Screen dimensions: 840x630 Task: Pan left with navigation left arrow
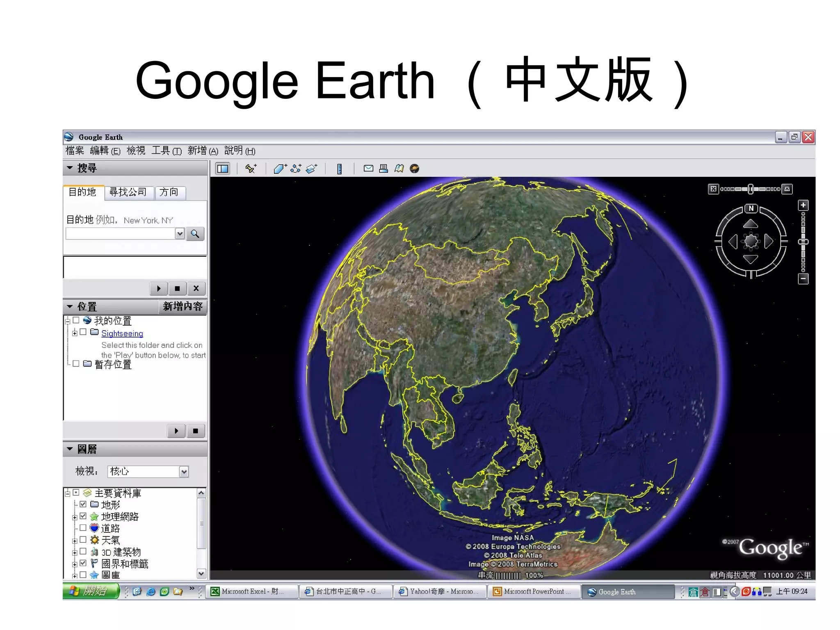coord(733,241)
